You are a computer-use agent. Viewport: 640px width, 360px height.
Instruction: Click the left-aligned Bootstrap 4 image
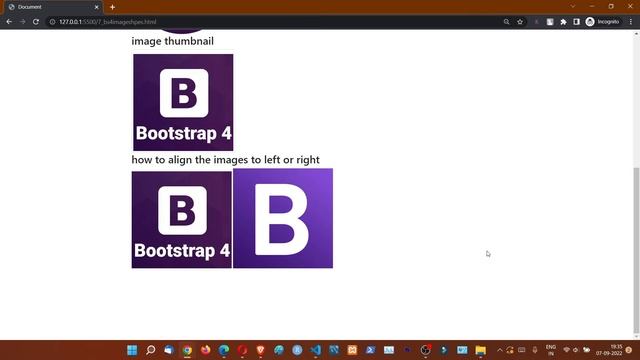point(182,220)
